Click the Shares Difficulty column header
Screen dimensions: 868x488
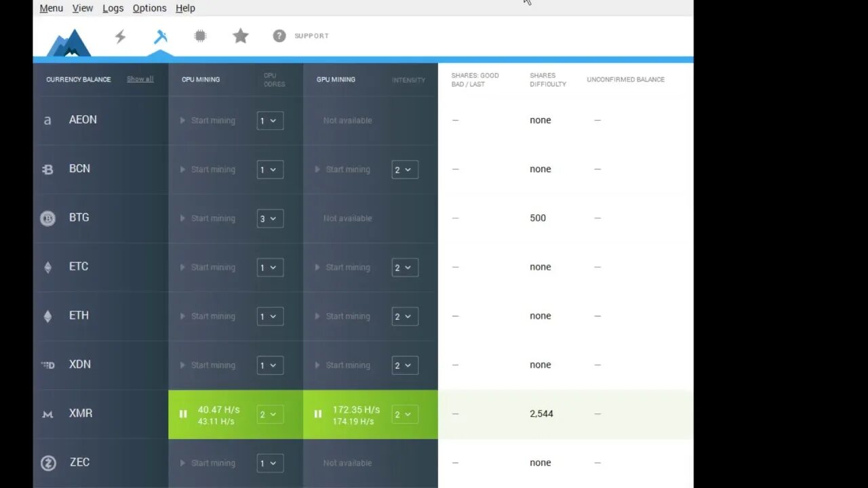pos(548,79)
